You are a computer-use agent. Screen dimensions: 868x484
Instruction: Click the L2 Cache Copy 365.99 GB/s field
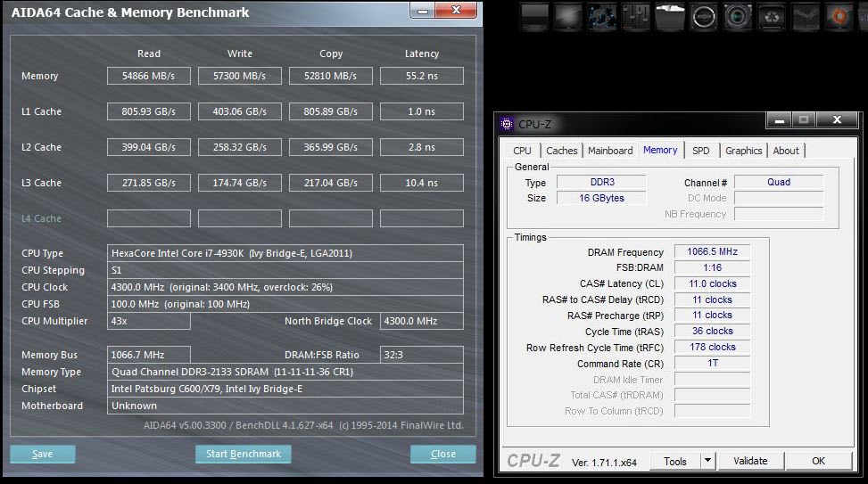330,147
